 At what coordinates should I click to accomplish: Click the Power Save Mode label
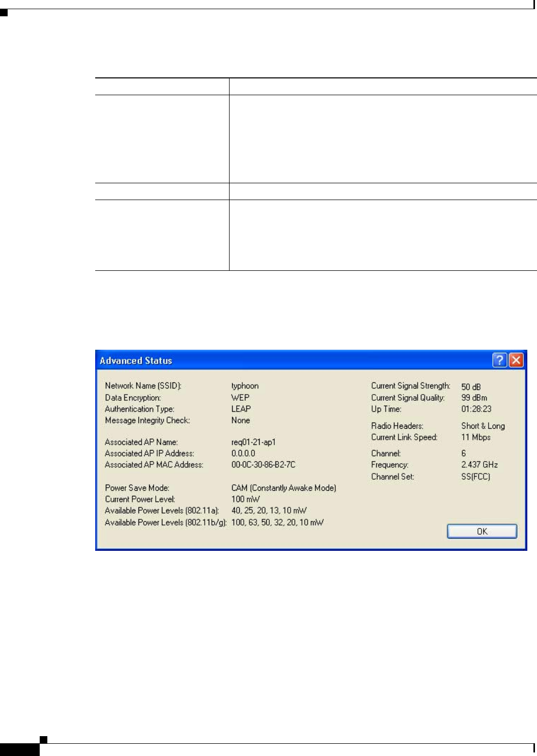137,488
